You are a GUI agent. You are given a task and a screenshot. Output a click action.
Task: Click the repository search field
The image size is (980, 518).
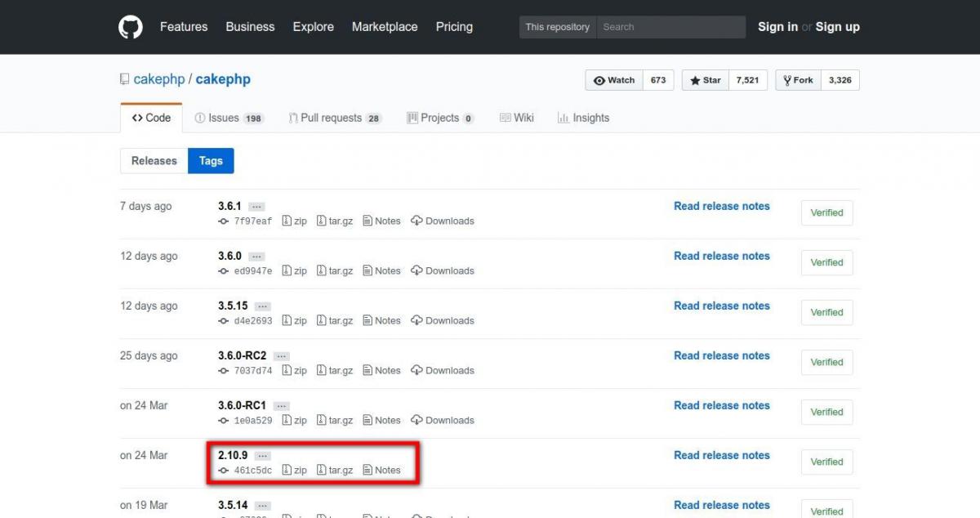coord(670,27)
